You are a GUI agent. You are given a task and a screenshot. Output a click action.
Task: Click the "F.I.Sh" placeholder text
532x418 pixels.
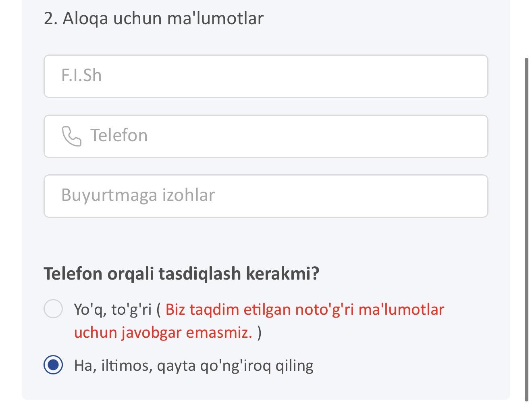pyautogui.click(x=81, y=75)
